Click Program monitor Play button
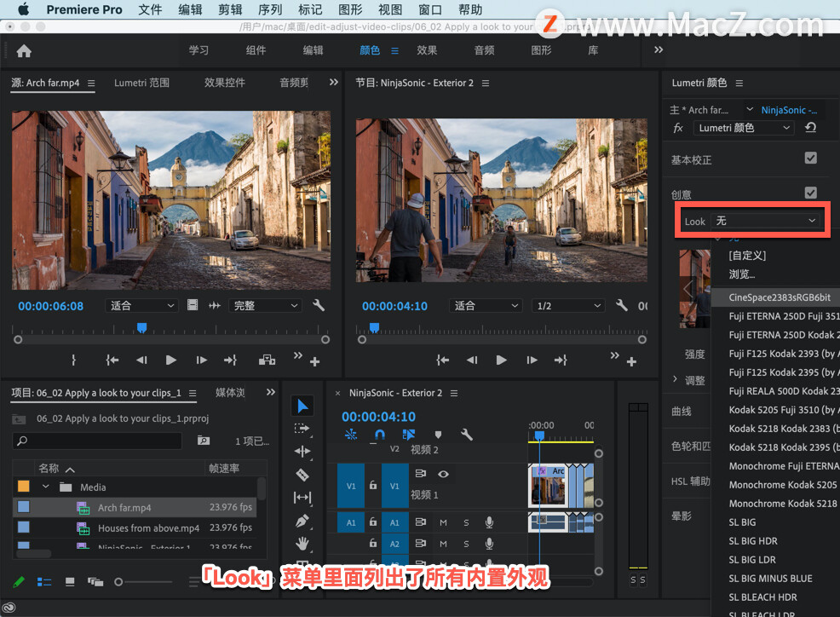840x617 pixels. [502, 360]
